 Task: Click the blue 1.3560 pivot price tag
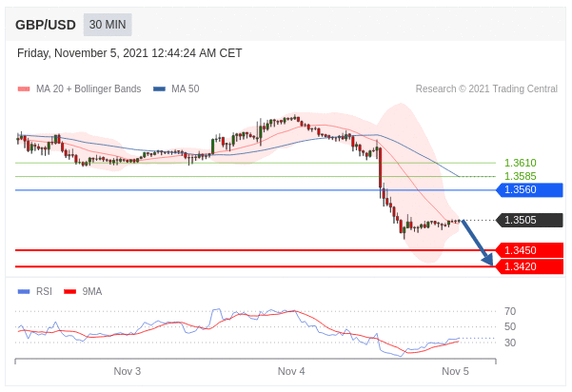tap(528, 190)
